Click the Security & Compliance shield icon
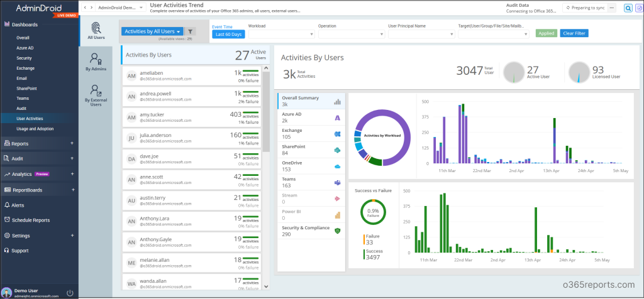Image resolution: width=644 pixels, height=299 pixels. 338,231
